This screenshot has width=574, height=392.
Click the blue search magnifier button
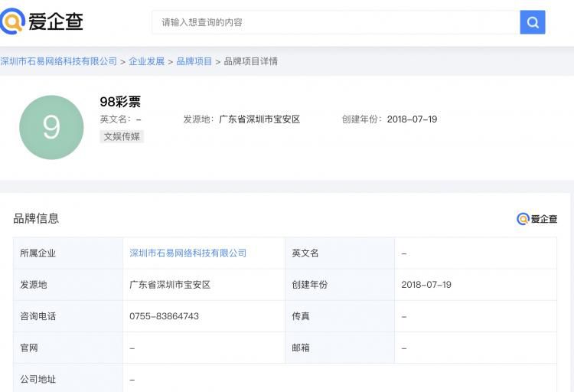(x=532, y=22)
